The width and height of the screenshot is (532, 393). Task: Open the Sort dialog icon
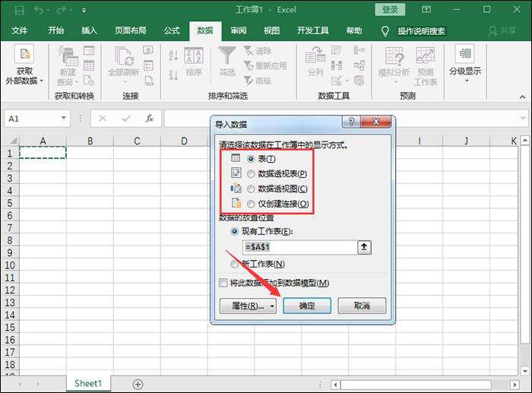[194, 55]
